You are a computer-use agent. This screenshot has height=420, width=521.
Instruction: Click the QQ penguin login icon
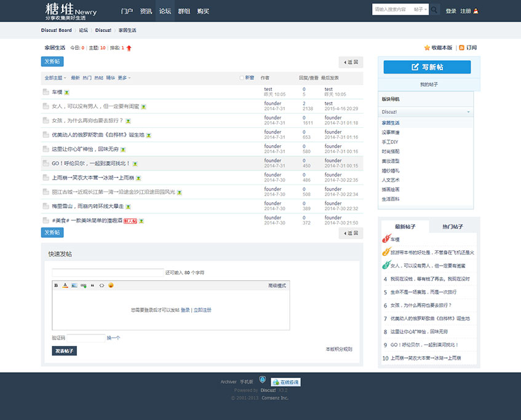[475, 11]
